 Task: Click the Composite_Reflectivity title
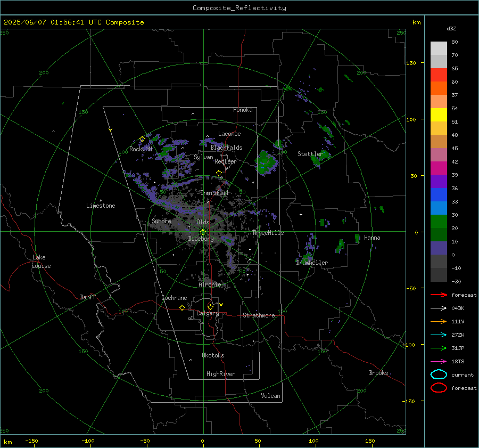pyautogui.click(x=240, y=8)
